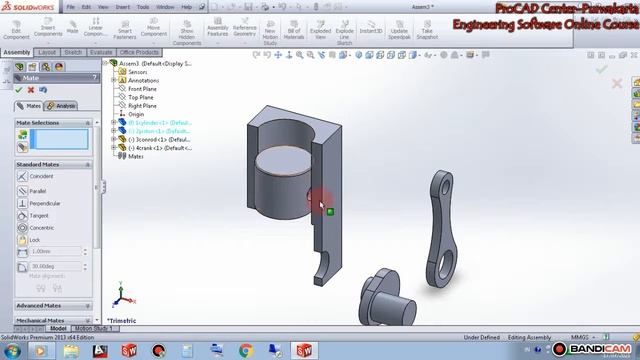640x360 pixels.
Task: Collapse the Standard Mates section
Action: [88, 164]
